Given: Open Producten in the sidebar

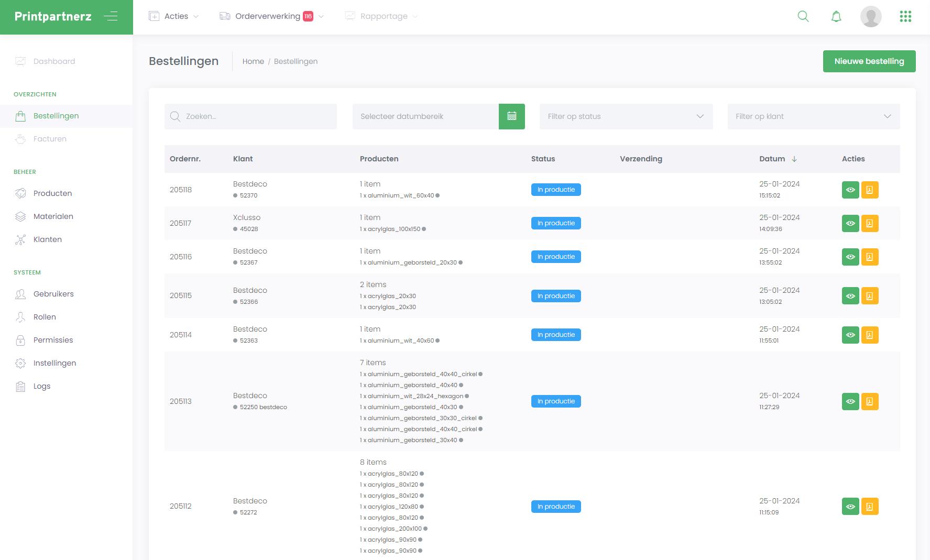Looking at the screenshot, I should tap(52, 193).
